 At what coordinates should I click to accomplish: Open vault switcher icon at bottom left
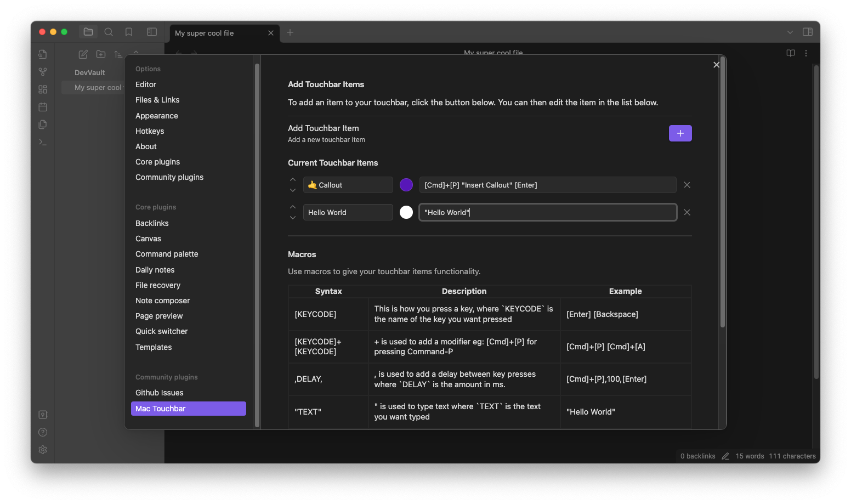[x=43, y=414]
